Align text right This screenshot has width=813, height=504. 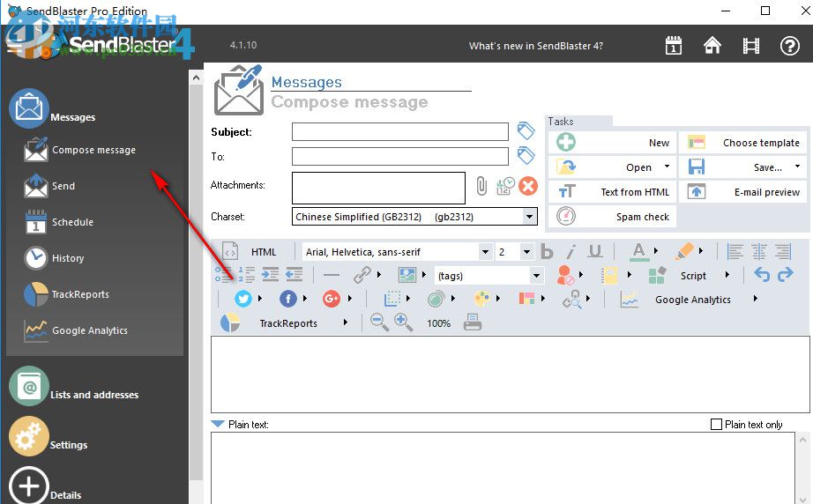click(x=783, y=252)
